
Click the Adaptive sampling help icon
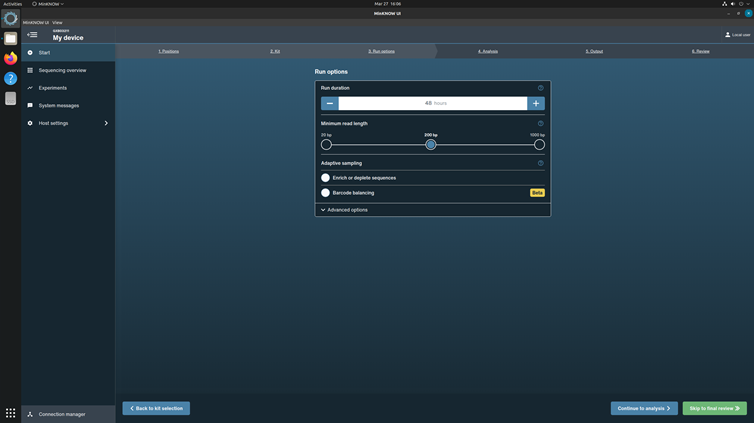coord(541,163)
